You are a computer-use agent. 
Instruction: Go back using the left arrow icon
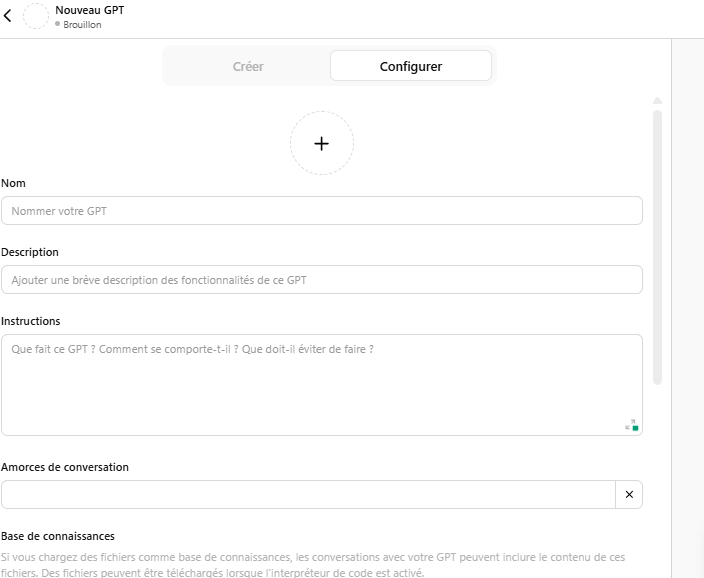pyautogui.click(x=8, y=16)
